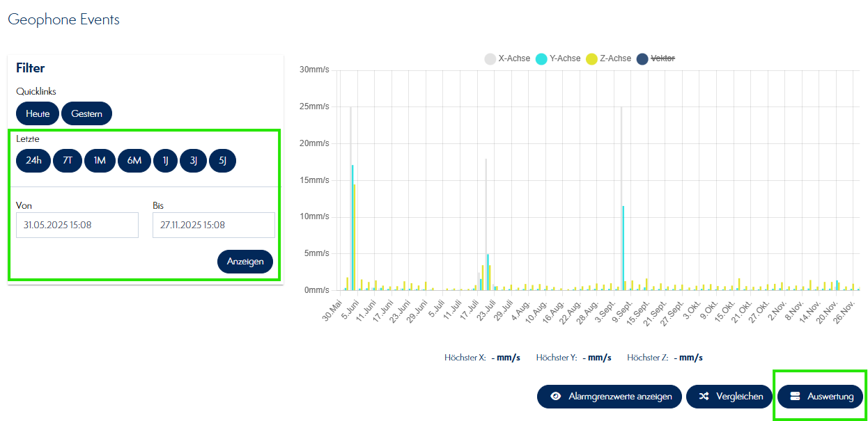
Task: Select the 1M time range
Action: pyautogui.click(x=100, y=161)
